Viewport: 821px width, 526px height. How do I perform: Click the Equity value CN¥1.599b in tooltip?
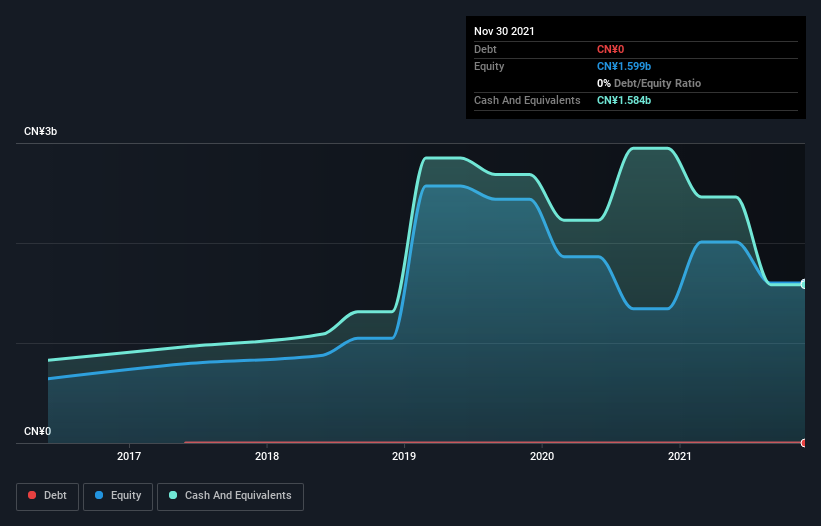(624, 66)
